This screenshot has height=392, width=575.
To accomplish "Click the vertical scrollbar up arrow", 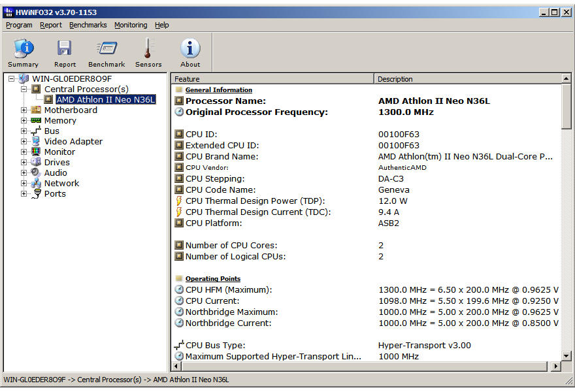I will (567, 78).
